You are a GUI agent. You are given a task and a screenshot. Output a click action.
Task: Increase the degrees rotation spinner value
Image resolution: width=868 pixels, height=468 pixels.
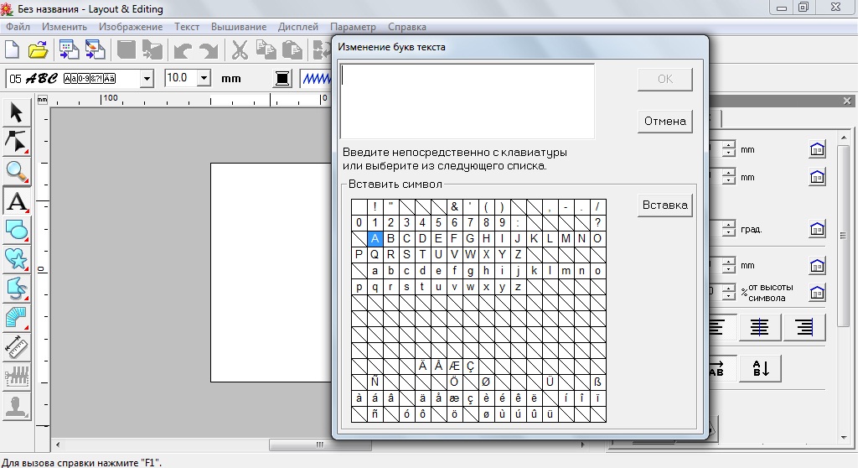(x=729, y=225)
